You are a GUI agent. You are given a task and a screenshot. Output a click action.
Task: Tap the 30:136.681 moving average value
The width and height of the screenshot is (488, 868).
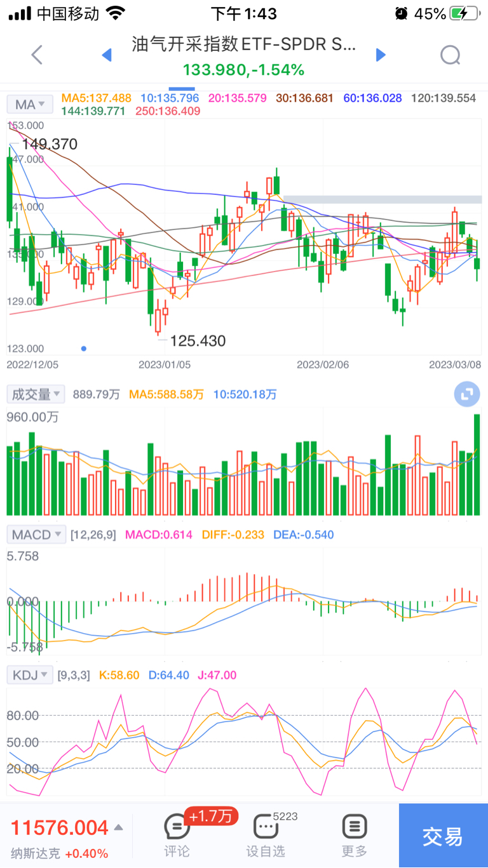(305, 98)
